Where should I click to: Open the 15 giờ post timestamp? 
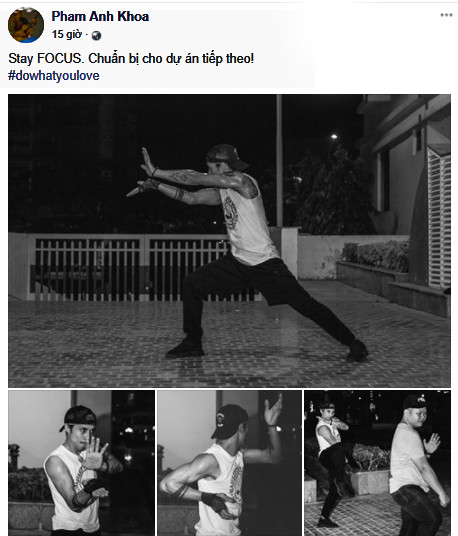point(67,35)
